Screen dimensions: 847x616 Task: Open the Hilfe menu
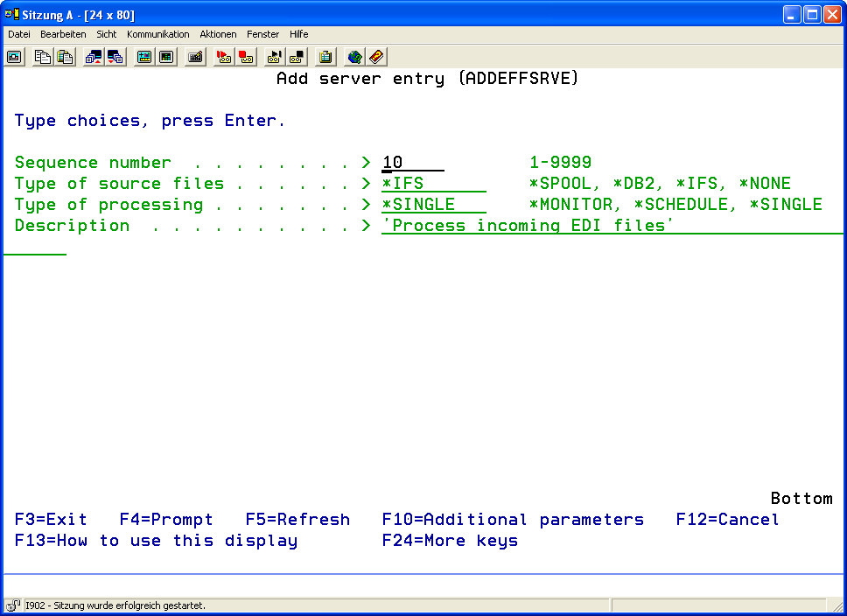click(298, 34)
